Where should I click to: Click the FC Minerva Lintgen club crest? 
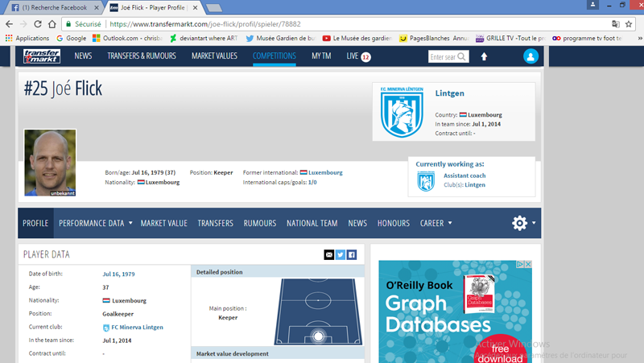click(402, 112)
